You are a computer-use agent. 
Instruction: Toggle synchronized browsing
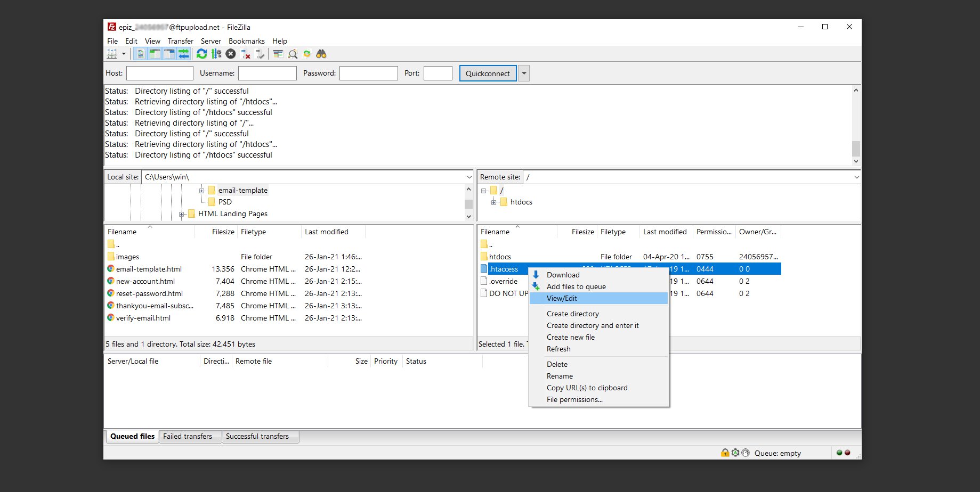tap(307, 54)
